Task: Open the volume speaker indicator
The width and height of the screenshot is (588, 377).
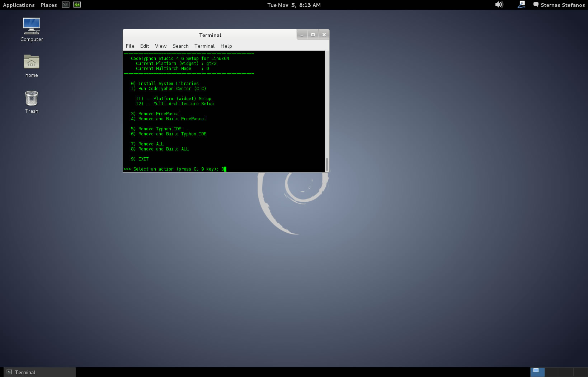Action: 499,5
